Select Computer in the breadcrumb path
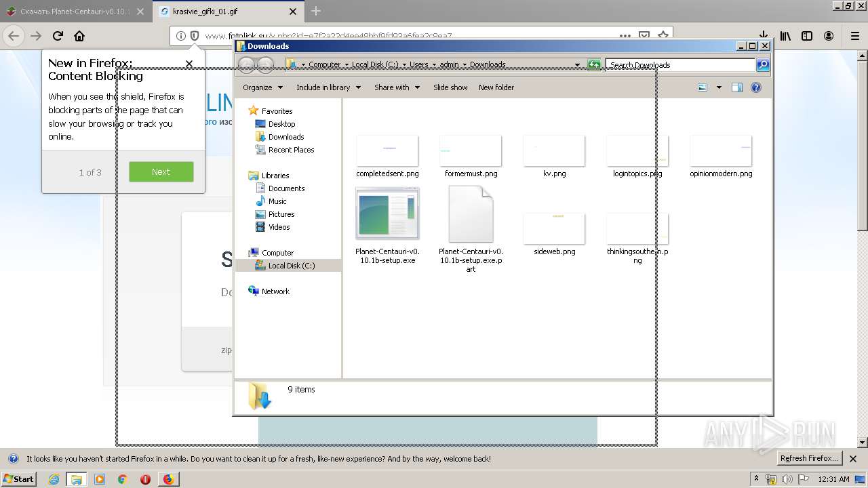 (324, 65)
